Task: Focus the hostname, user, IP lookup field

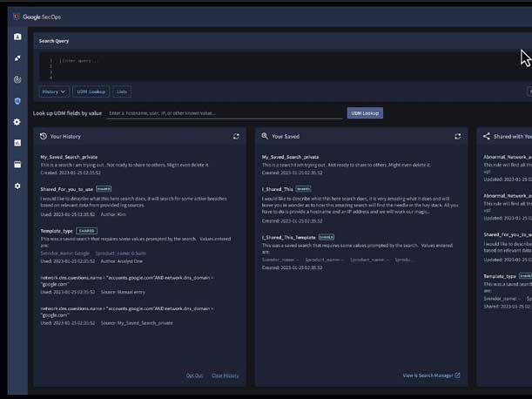Action: click(x=225, y=113)
